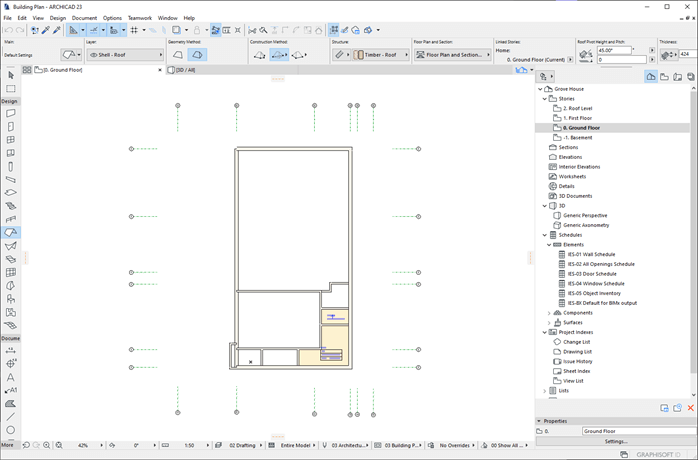Screen dimensions: 698x460
Task: Activate the Beam tool
Action: pos(11,179)
